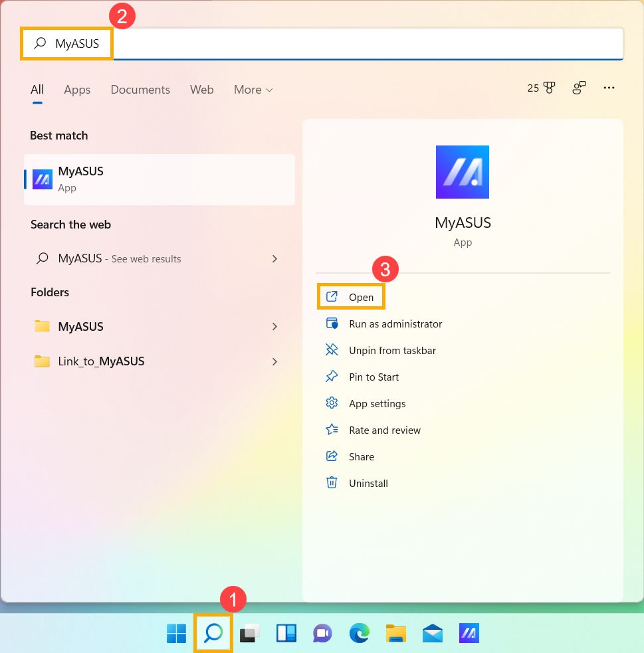Screen dimensions: 644x653
Task: Launch Teams Chat from the taskbar
Action: pos(322,634)
